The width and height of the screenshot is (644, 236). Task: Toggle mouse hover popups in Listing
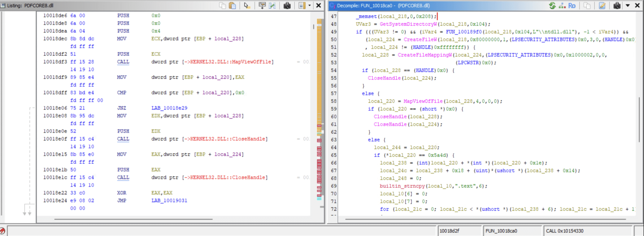(247, 6)
